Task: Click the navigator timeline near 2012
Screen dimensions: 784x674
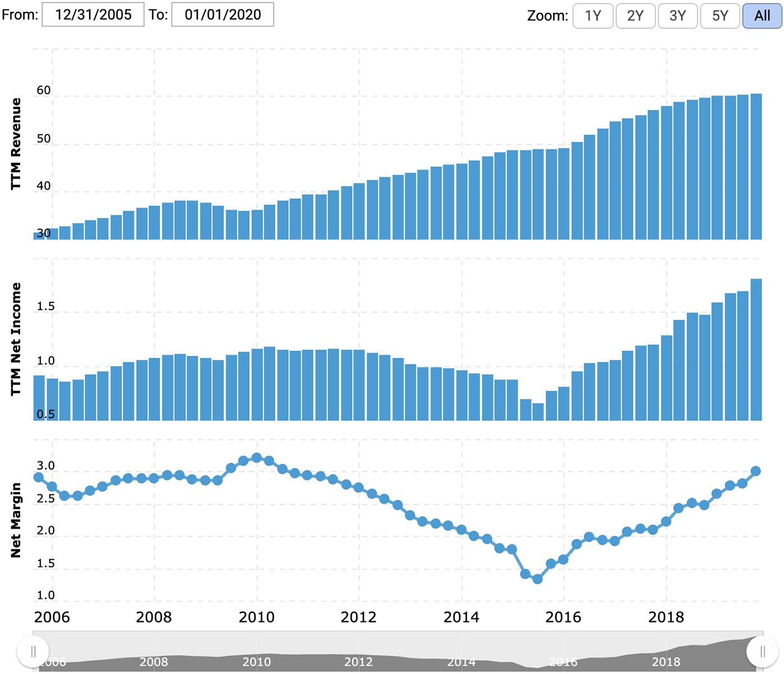Action: 358,662
